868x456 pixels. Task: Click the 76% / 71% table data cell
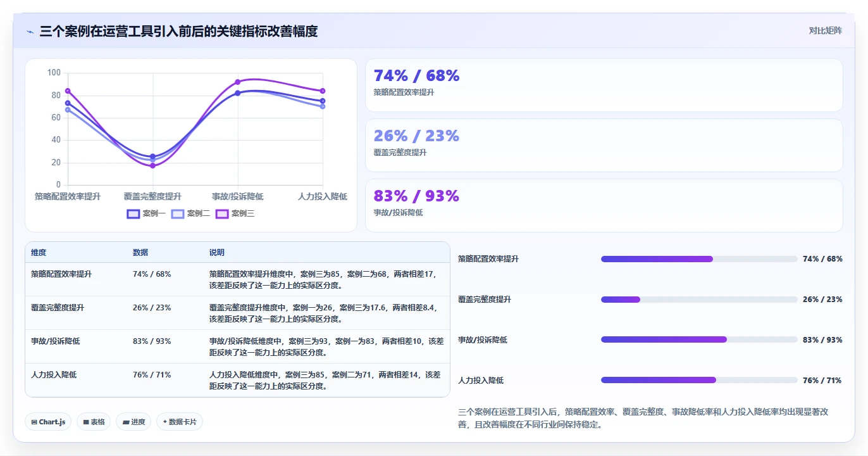point(152,374)
